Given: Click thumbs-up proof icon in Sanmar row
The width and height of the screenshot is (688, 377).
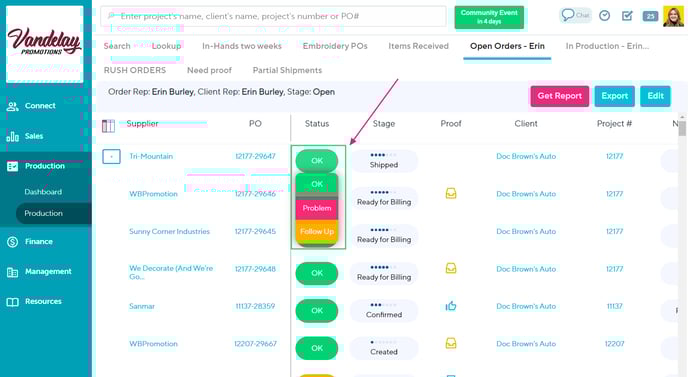Looking at the screenshot, I should click(x=451, y=306).
